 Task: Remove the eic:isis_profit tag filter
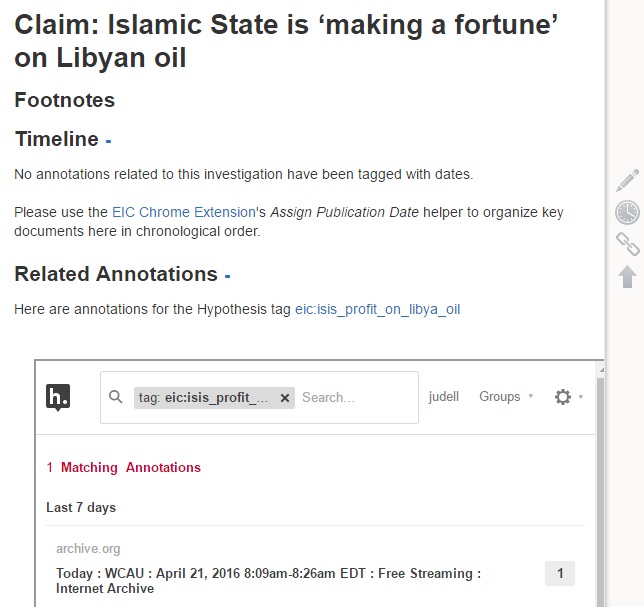point(285,398)
